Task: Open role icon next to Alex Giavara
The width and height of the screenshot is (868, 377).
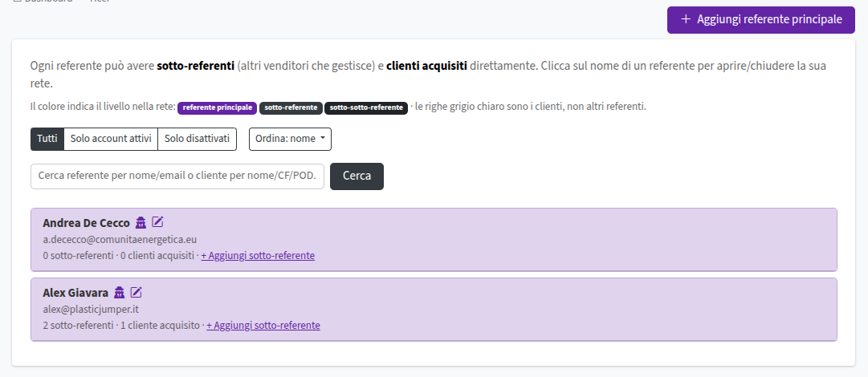Action: [119, 293]
